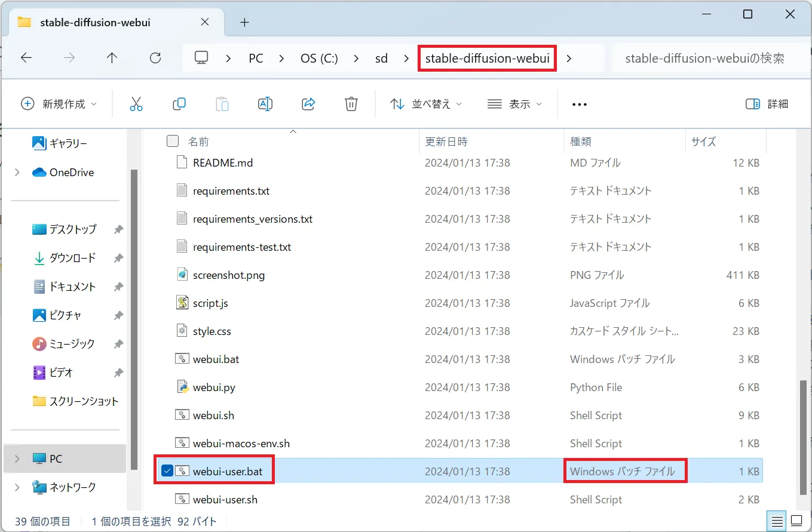This screenshot has width=812, height=532.
Task: Select requirements_versions.txt file name
Action: (x=253, y=219)
